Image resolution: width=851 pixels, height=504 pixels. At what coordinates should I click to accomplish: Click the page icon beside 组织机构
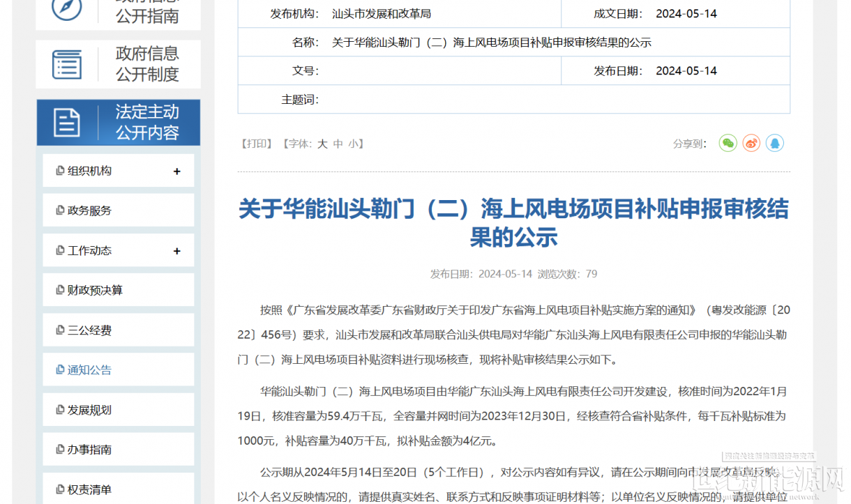(x=60, y=171)
